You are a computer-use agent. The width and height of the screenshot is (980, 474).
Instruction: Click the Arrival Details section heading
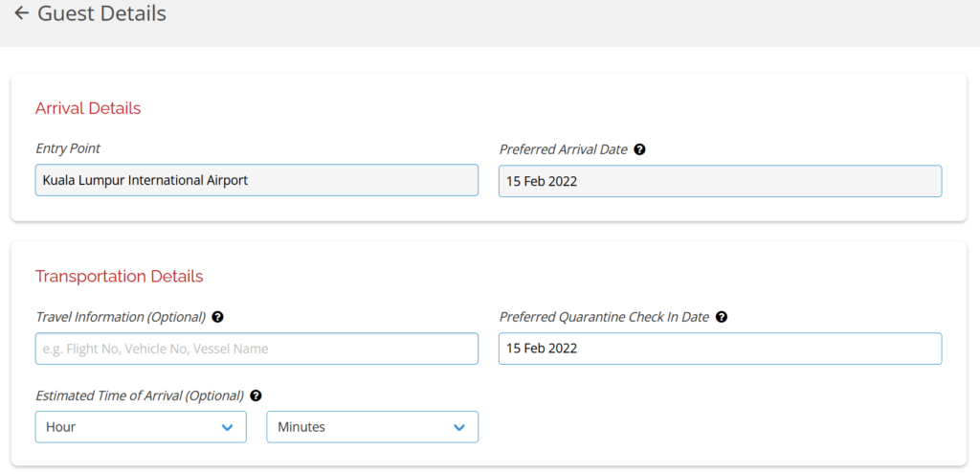click(88, 108)
